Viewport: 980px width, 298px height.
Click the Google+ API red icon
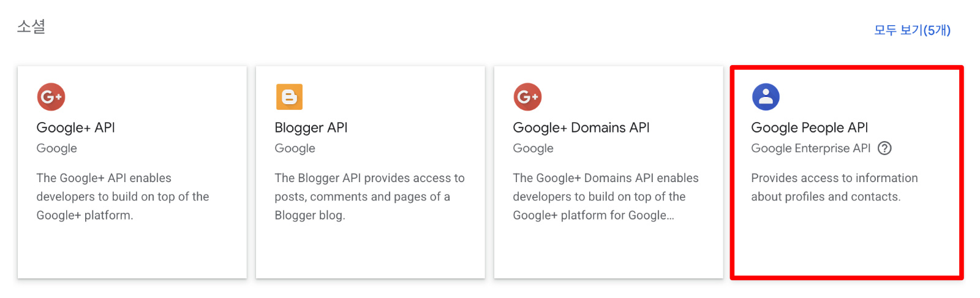coord(51,97)
